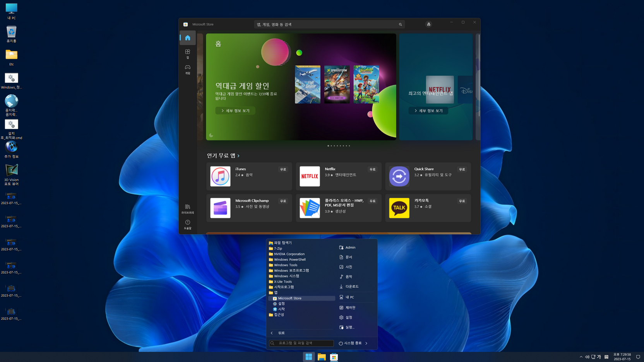
Task: Click 세부 정보 보기 on game sale banner
Action: [235, 111]
